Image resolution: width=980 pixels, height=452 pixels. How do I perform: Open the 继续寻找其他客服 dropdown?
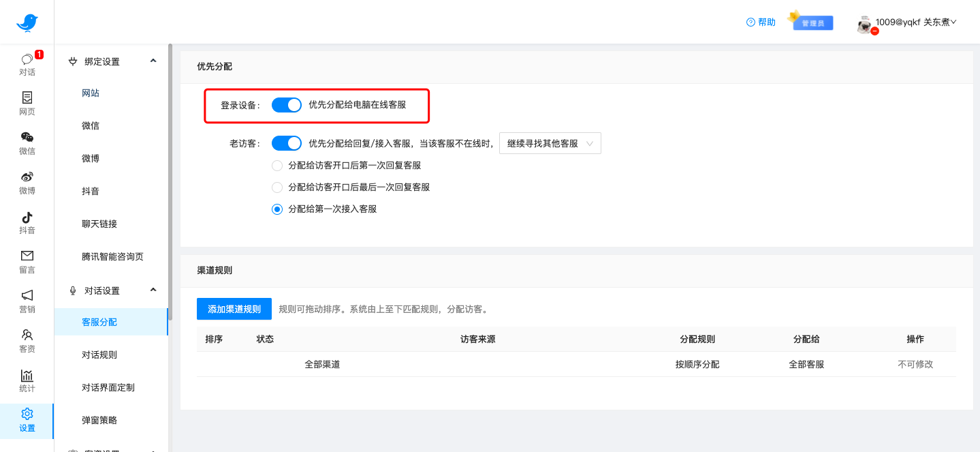click(550, 143)
